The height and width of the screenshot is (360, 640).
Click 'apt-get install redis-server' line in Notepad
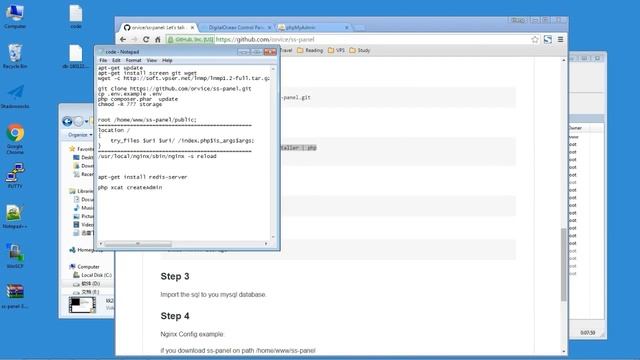coord(142,177)
